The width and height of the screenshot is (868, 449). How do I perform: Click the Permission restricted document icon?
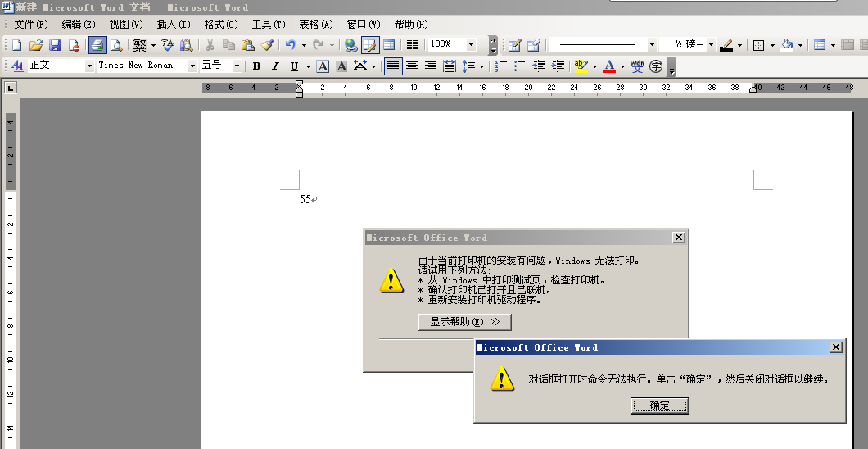(74, 45)
